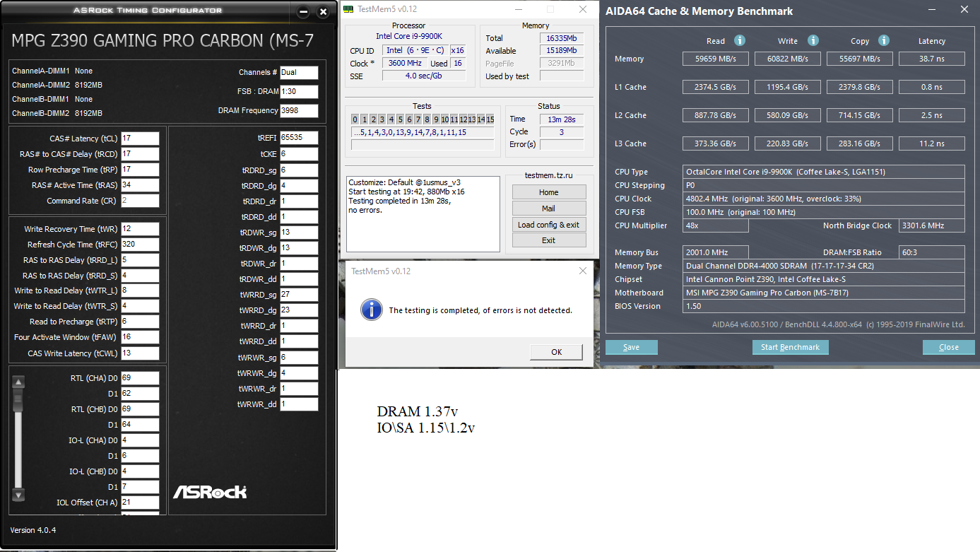
Task: Click the Four Activate Window (tFAW) field
Action: point(140,337)
